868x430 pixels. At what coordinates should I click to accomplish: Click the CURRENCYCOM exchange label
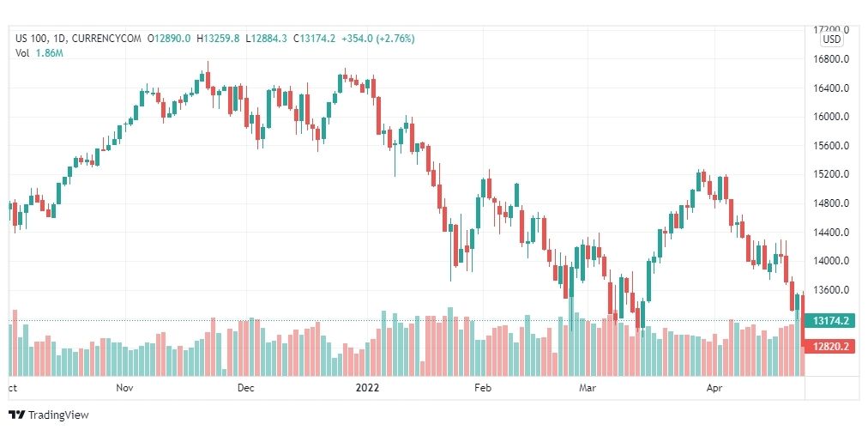pyautogui.click(x=106, y=39)
